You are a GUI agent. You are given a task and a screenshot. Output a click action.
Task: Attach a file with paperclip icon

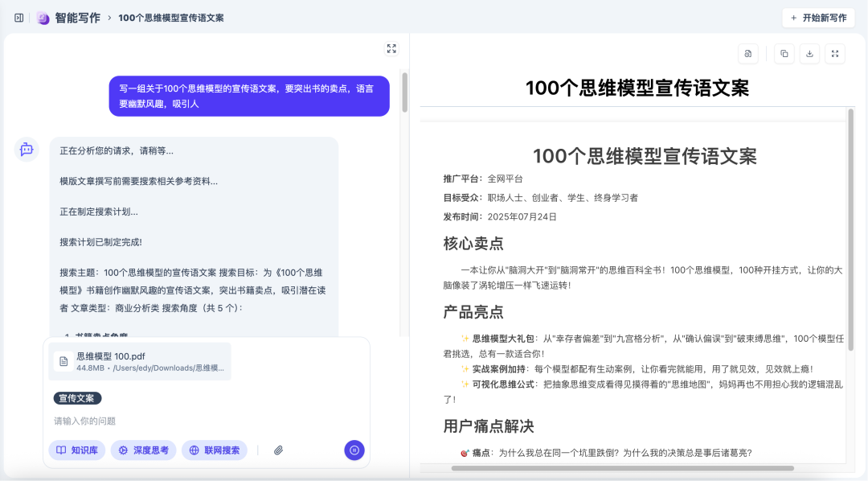coord(278,450)
